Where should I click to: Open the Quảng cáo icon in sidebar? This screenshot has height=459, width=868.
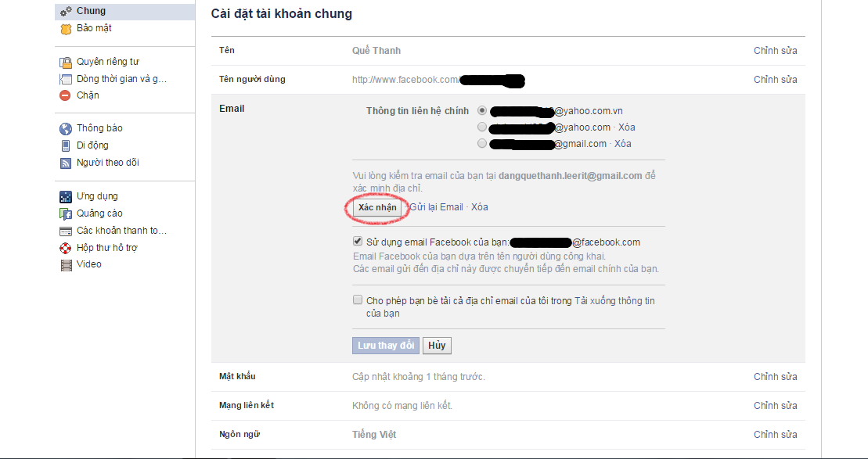point(66,214)
